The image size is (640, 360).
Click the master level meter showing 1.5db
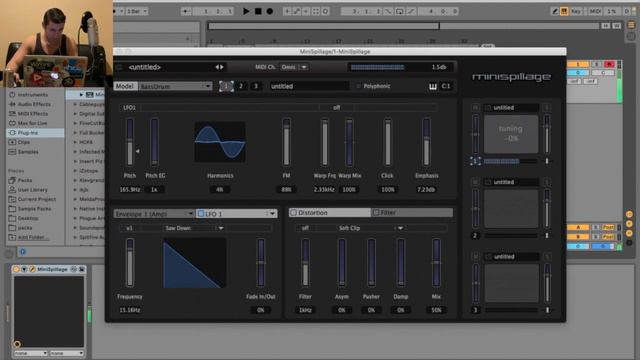coord(400,67)
